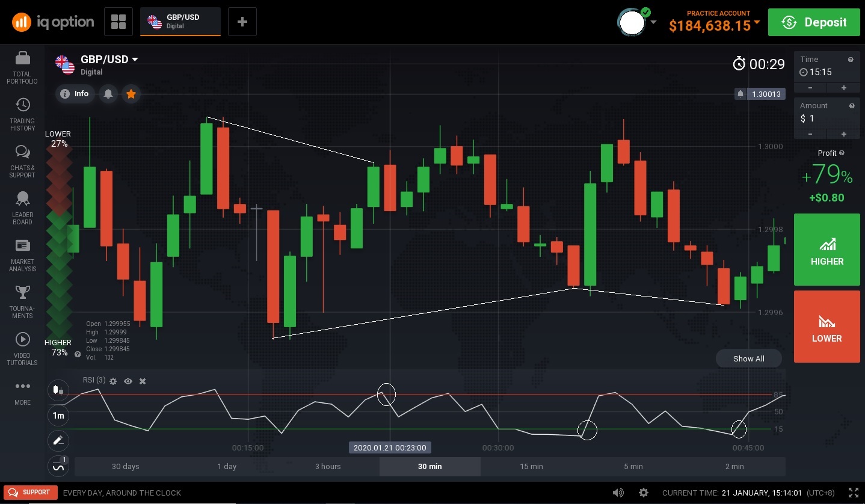The width and height of the screenshot is (865, 504).
Task: Click the LOWER 27% sentiment label
Action: 58,139
